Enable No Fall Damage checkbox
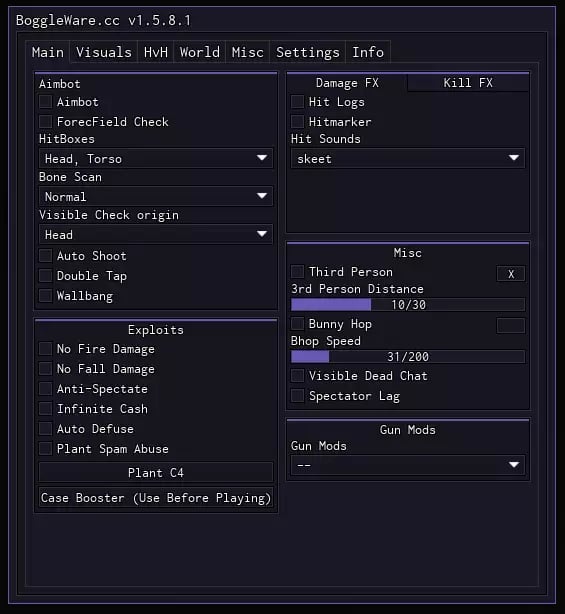The height and width of the screenshot is (614, 565). click(45, 369)
